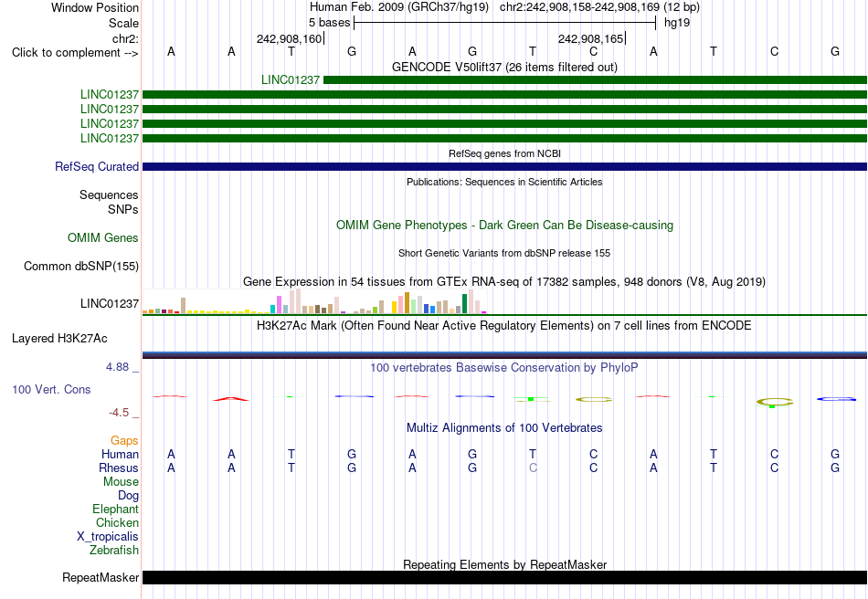
Task: Click the GTEx tissue expression bar chart
Action: [314, 301]
